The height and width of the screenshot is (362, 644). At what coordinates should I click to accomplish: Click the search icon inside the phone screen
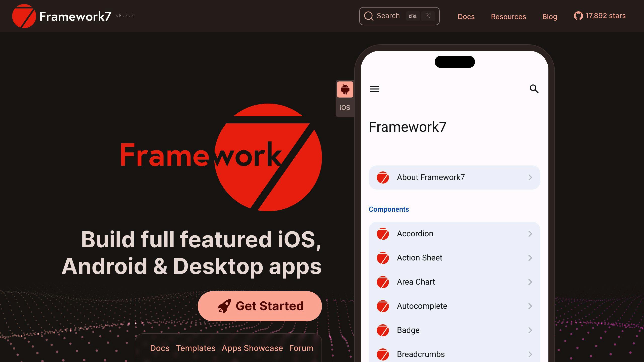pyautogui.click(x=534, y=89)
